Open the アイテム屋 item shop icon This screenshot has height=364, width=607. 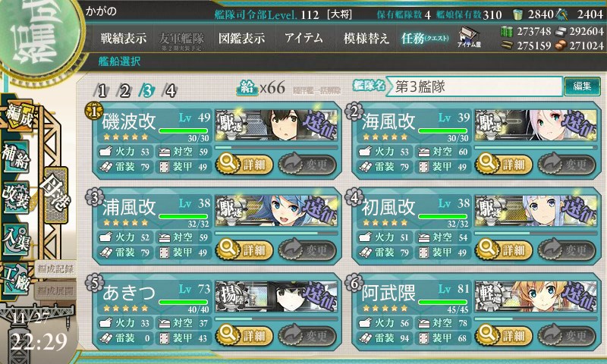(468, 38)
